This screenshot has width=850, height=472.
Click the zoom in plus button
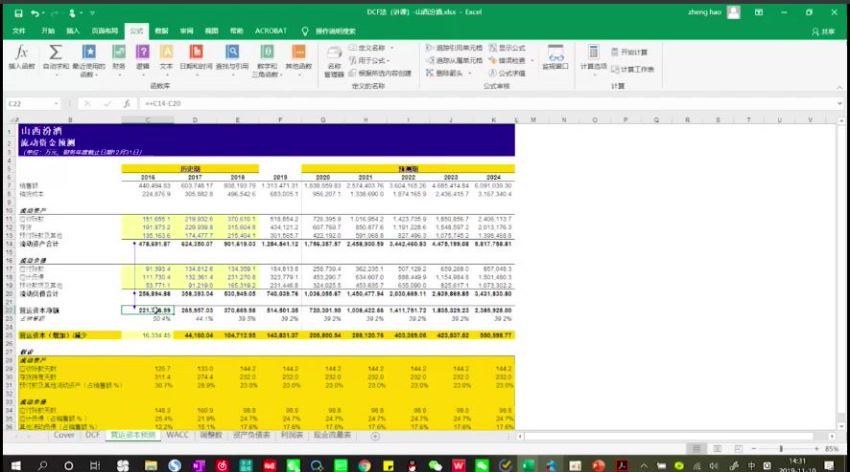[816, 449]
